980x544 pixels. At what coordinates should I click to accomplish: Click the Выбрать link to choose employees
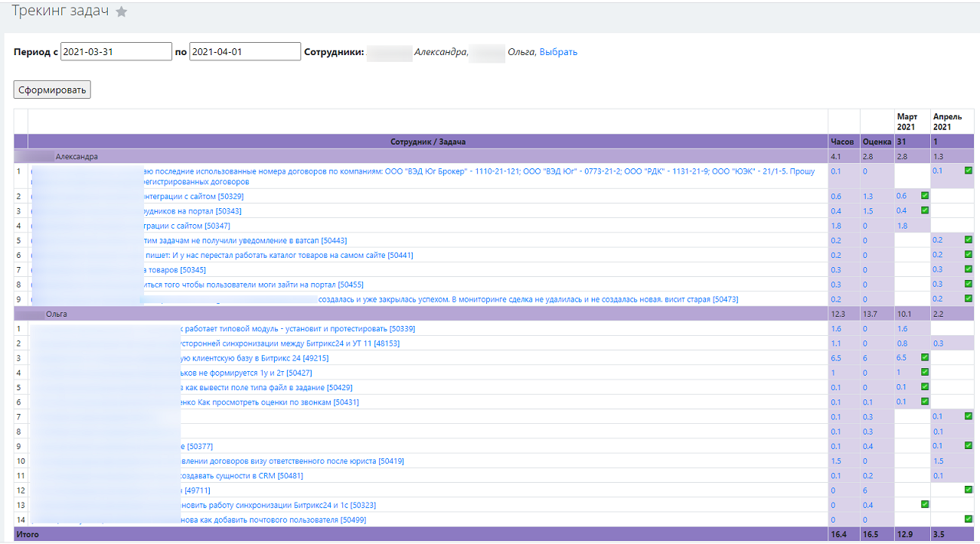(x=558, y=52)
